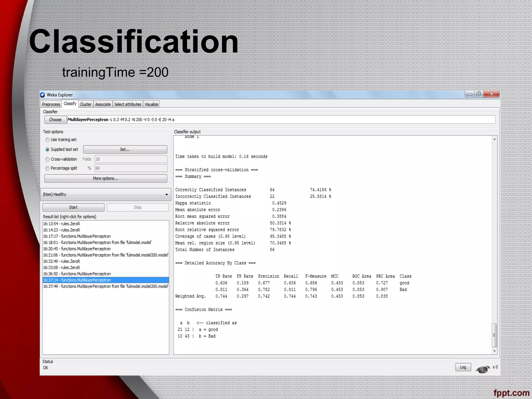Select Use training set option

coord(48,140)
